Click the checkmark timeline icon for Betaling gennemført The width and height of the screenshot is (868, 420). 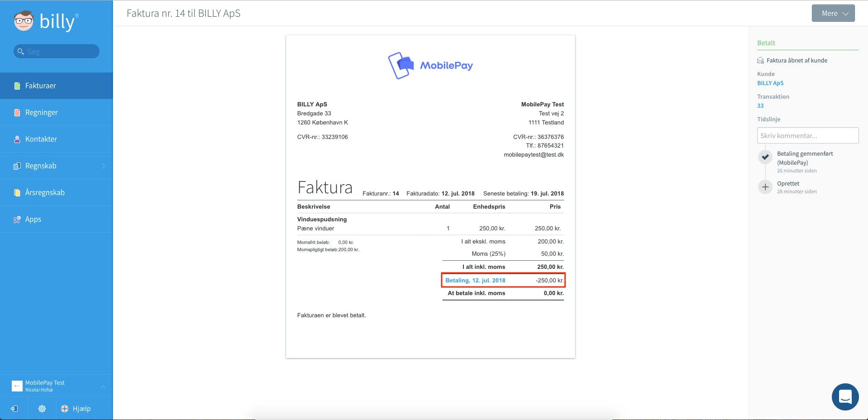[x=765, y=157]
